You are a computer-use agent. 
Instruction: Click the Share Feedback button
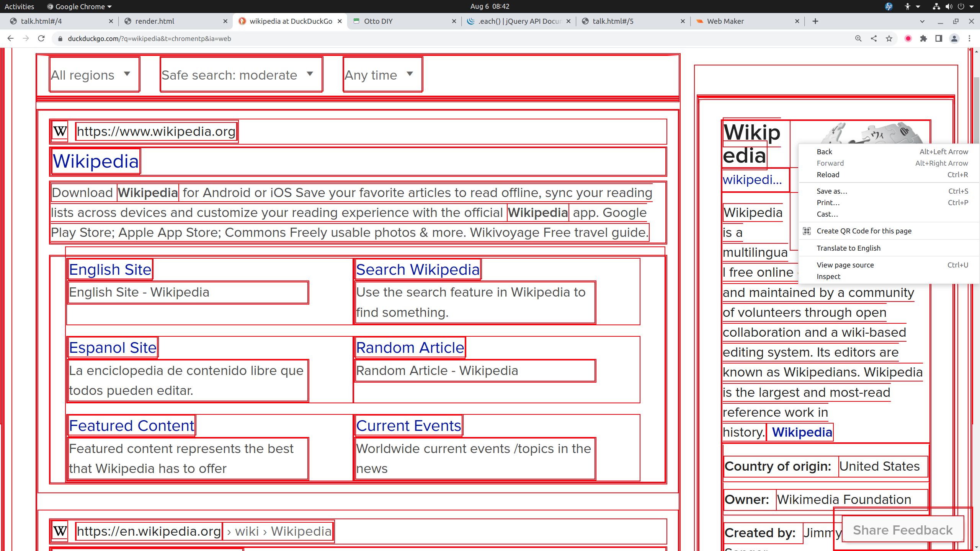[902, 530]
